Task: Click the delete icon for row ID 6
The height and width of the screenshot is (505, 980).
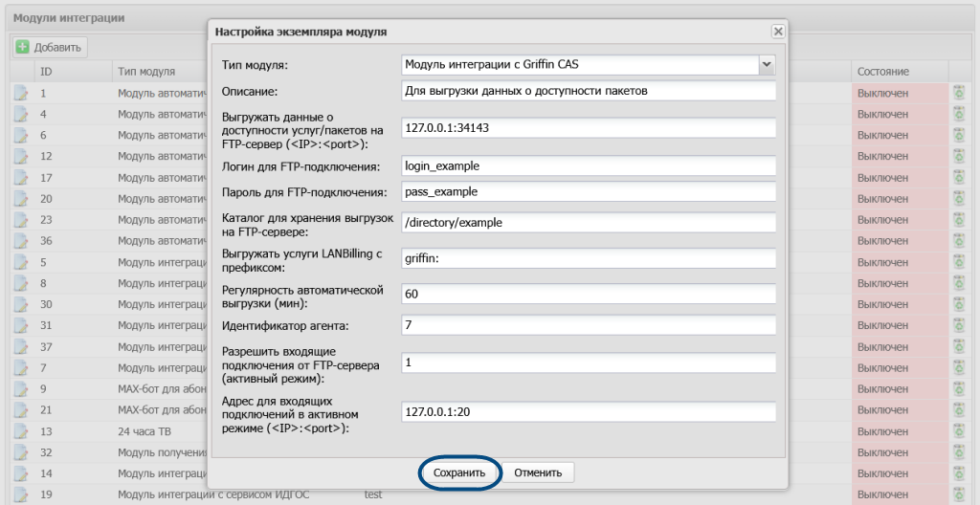Action: tap(959, 135)
